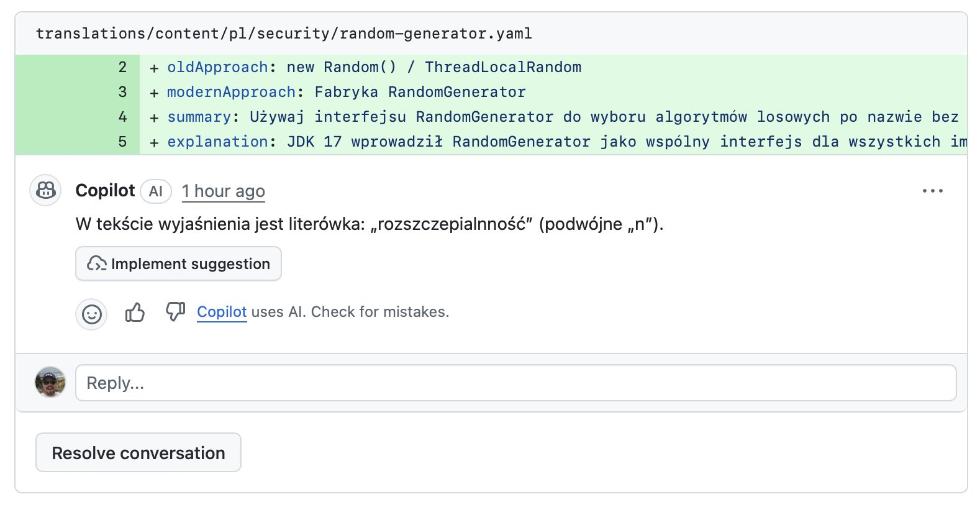Open the random-generator.yaml file path

click(x=284, y=34)
